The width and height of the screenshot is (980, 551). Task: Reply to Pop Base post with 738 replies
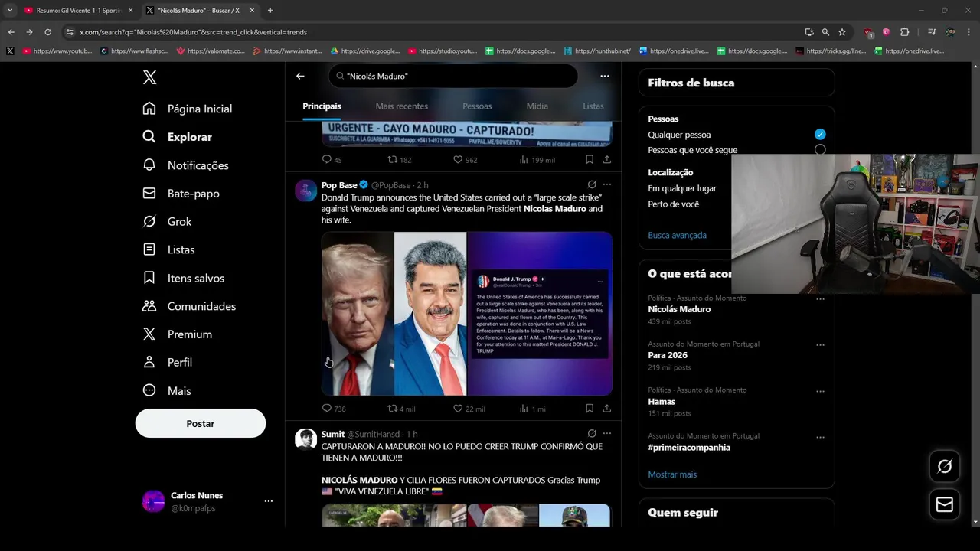(x=334, y=409)
